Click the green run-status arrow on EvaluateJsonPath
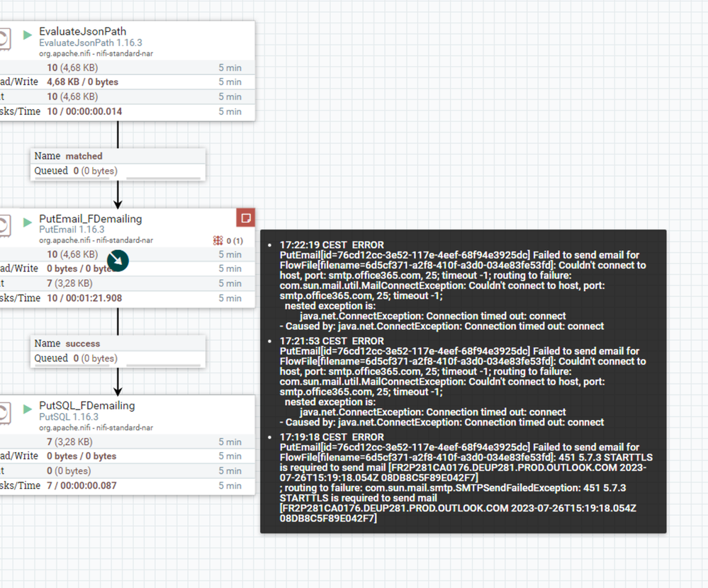Viewport: 708px width, 588px height. tap(28, 35)
